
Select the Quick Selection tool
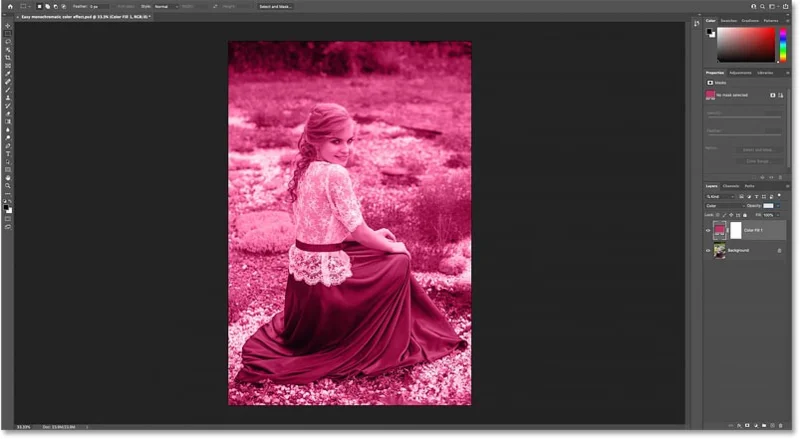8,50
